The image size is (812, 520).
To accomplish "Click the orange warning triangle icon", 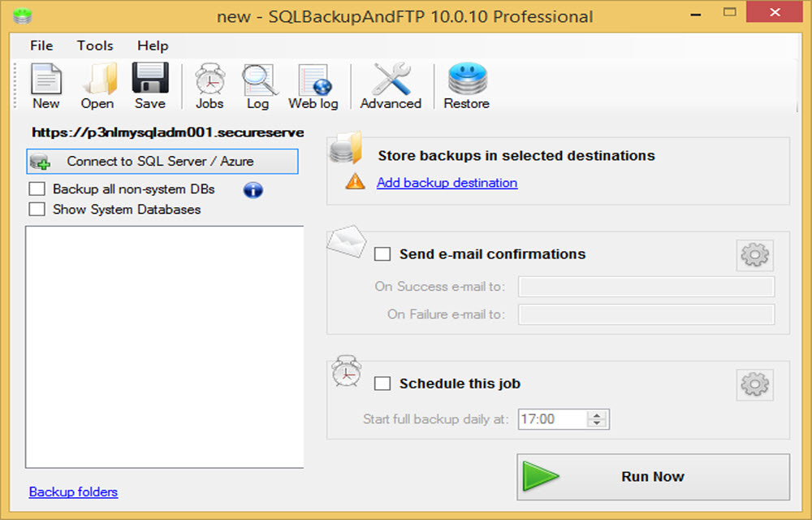I will coord(356,182).
